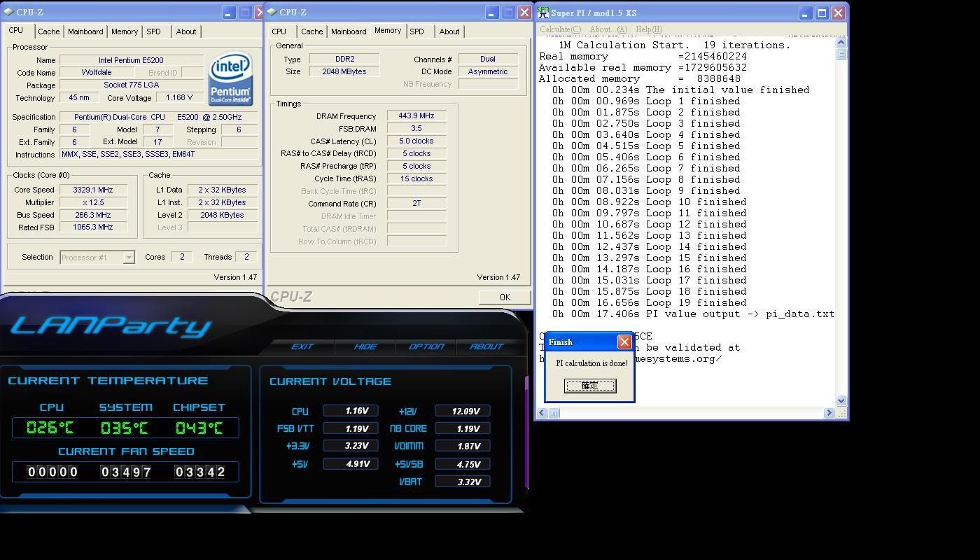Click Super PI horizontal scrollbar left arrow
Image resolution: width=980 pixels, height=560 pixels.
tap(542, 413)
